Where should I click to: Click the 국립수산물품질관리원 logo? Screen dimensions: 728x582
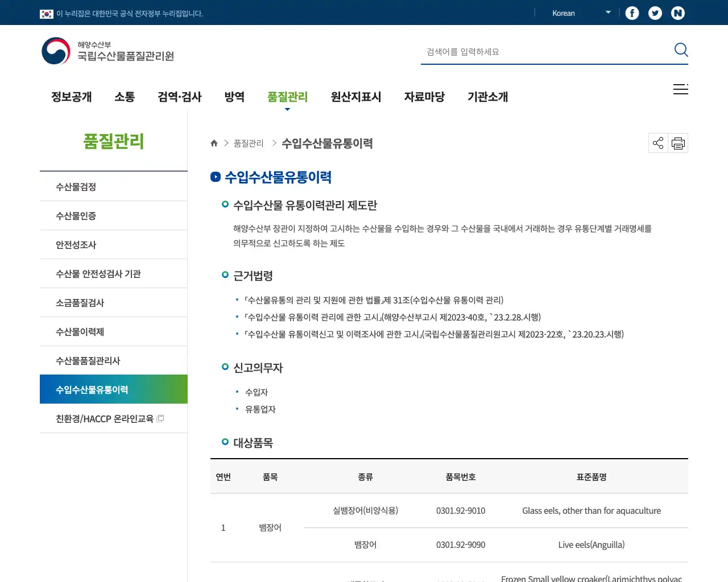pos(108,51)
